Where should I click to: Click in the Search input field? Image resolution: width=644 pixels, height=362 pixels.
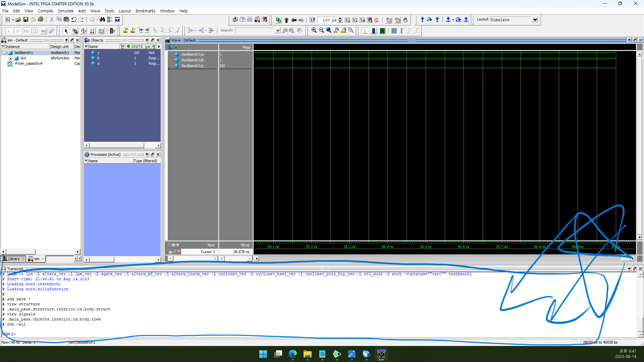tap(253, 30)
